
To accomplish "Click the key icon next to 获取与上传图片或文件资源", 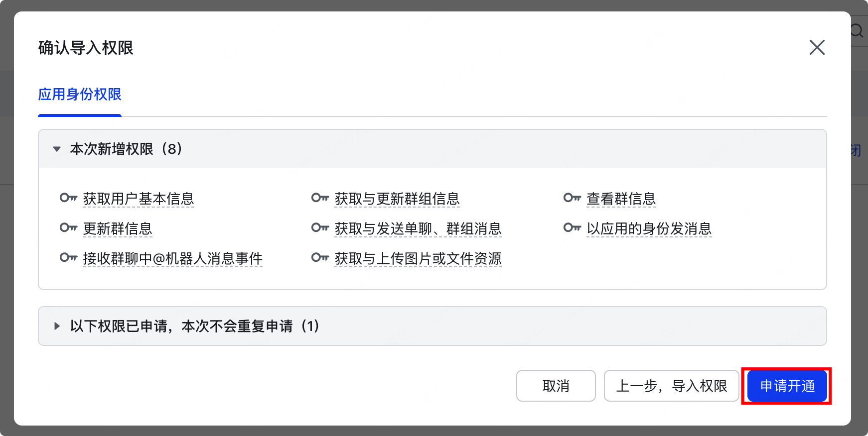I will click(320, 258).
